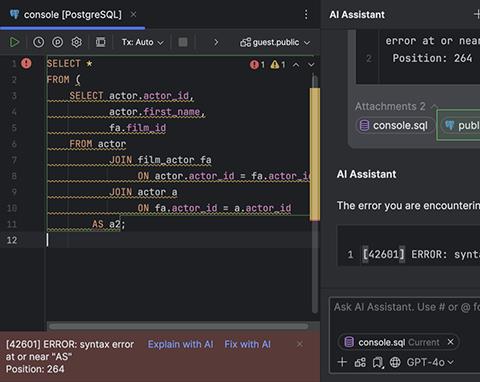Click the SELECT keyword on line 1
The image size is (480, 382).
(63, 64)
